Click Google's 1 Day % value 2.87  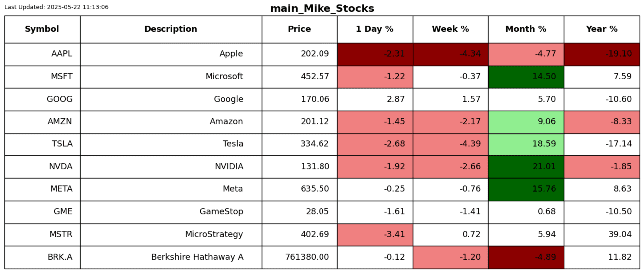coord(375,99)
